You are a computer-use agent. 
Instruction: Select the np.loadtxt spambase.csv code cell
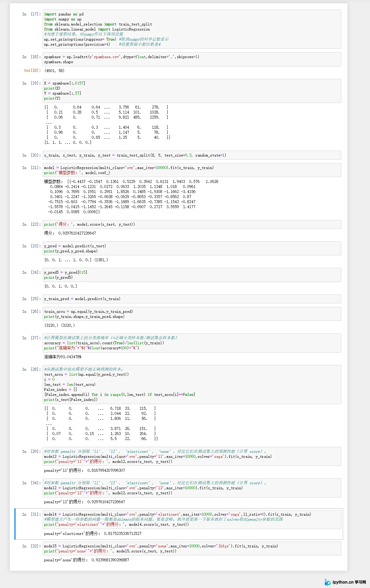coord(192,59)
